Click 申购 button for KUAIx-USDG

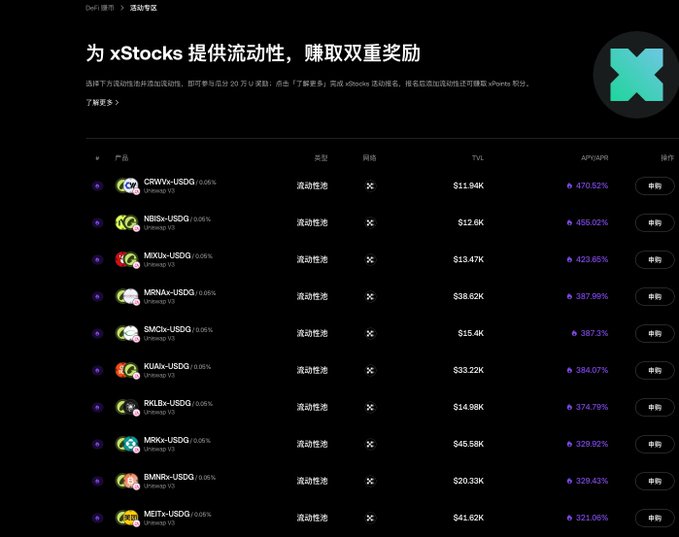pos(654,370)
